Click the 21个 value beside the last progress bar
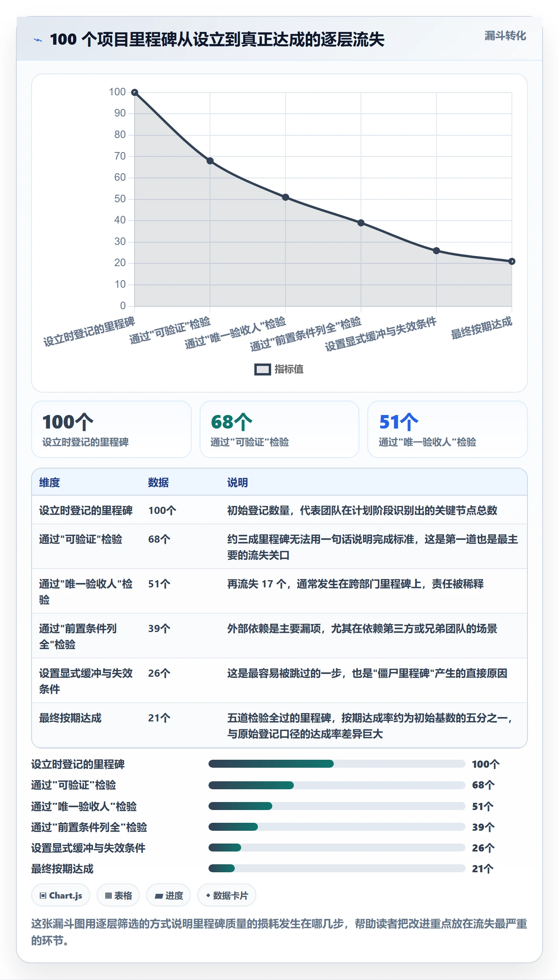Viewport: 559px width, 980px height. pyautogui.click(x=483, y=869)
